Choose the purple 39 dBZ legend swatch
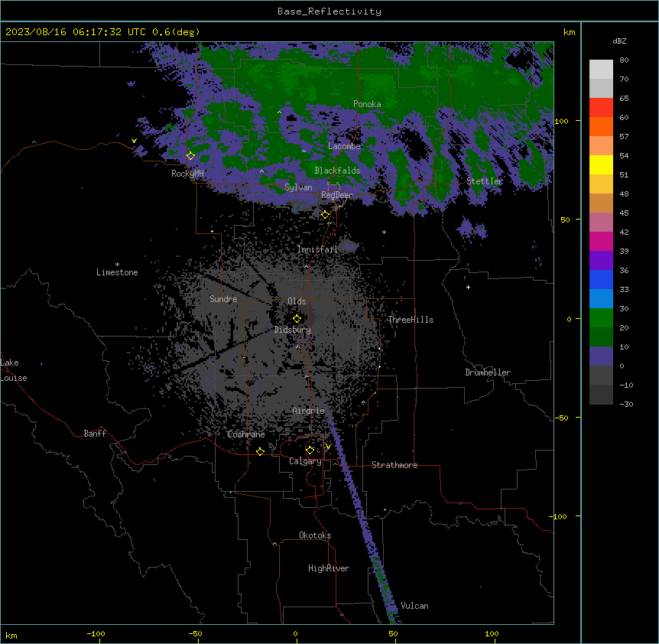659x644 pixels. [601, 260]
